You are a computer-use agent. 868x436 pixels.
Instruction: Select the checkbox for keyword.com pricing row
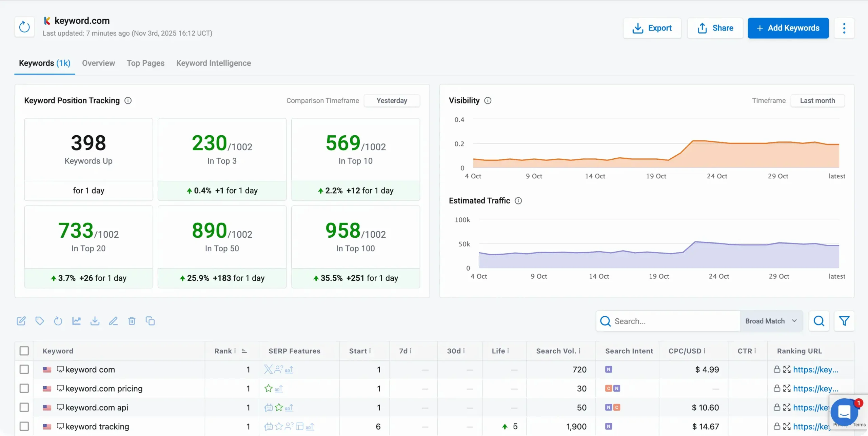coord(24,389)
